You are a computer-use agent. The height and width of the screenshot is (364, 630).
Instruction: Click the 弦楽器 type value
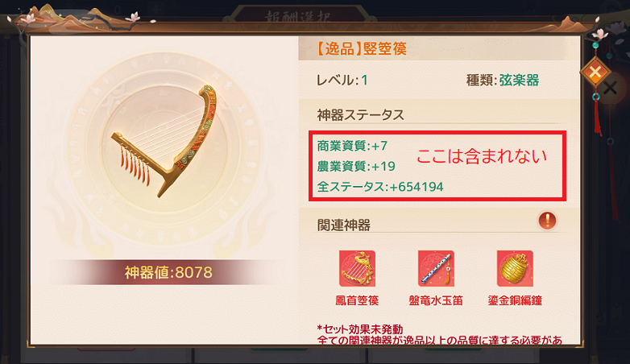coord(519,81)
